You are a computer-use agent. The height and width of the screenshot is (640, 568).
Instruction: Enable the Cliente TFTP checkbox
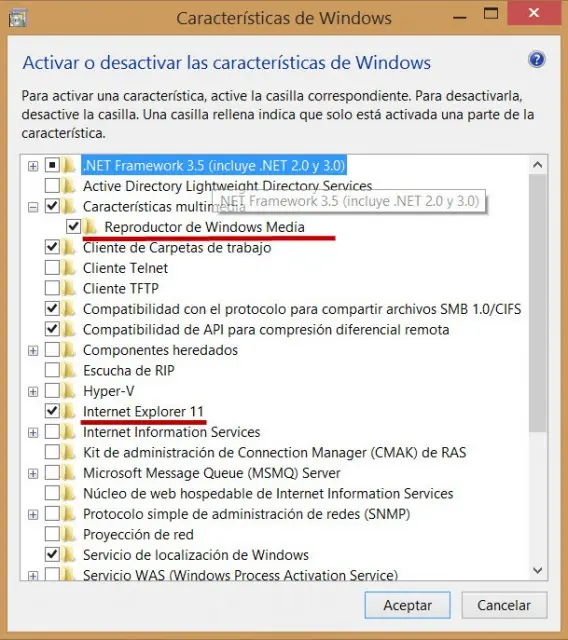[52, 288]
